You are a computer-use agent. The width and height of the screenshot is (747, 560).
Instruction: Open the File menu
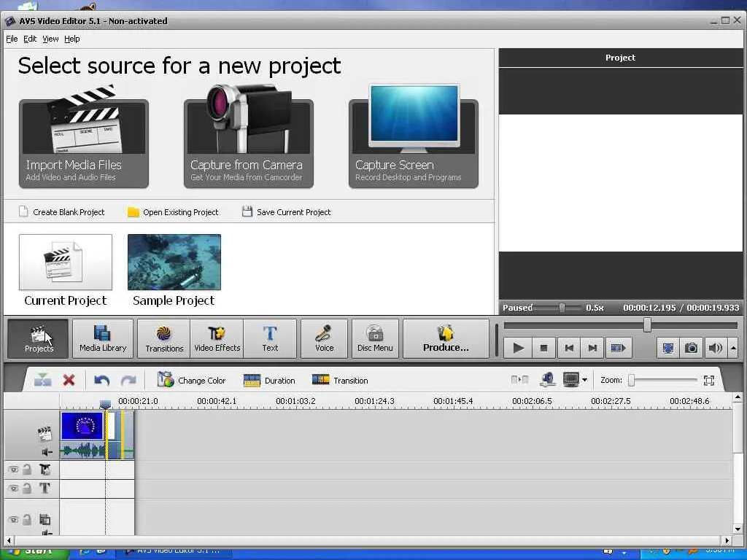coord(12,39)
